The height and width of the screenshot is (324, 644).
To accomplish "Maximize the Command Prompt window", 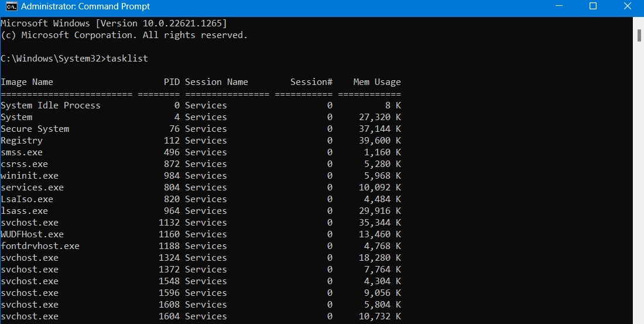I will point(593,6).
